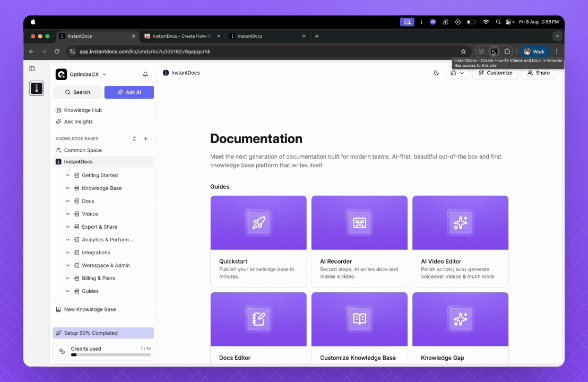This screenshot has height=382, width=588.
Task: Toggle the sidebar panel icon
Action: coord(32,68)
